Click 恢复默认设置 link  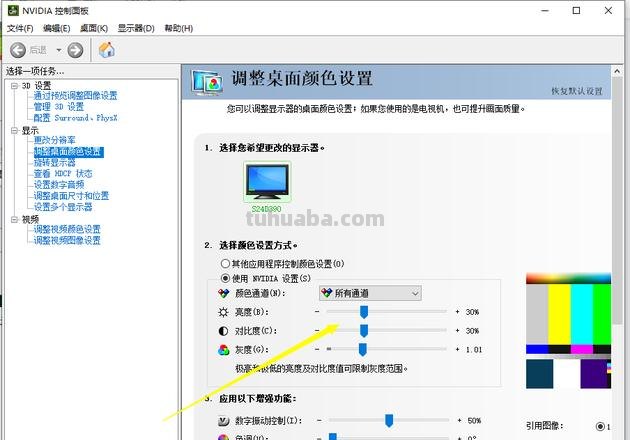click(577, 91)
